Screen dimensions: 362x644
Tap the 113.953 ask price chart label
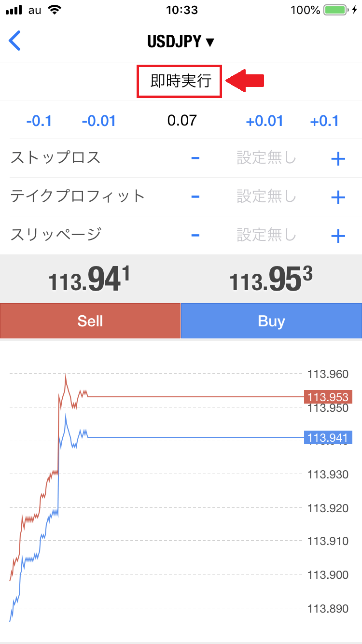pyautogui.click(x=328, y=397)
